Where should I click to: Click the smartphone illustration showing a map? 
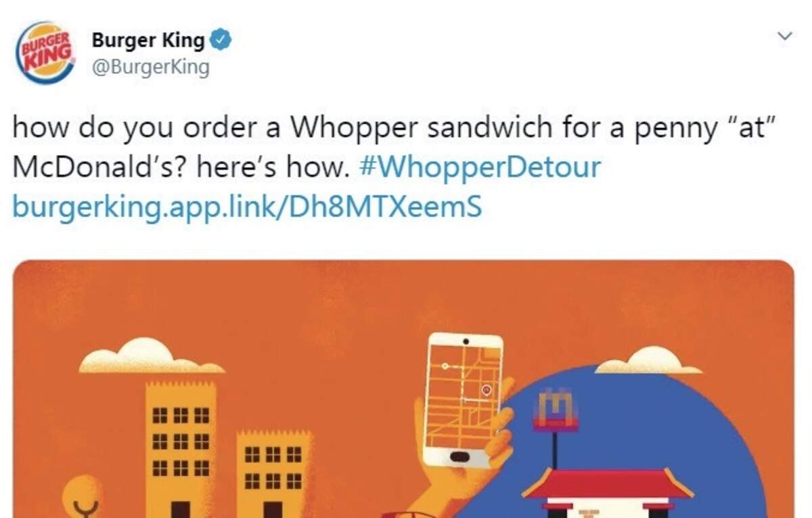(x=463, y=400)
